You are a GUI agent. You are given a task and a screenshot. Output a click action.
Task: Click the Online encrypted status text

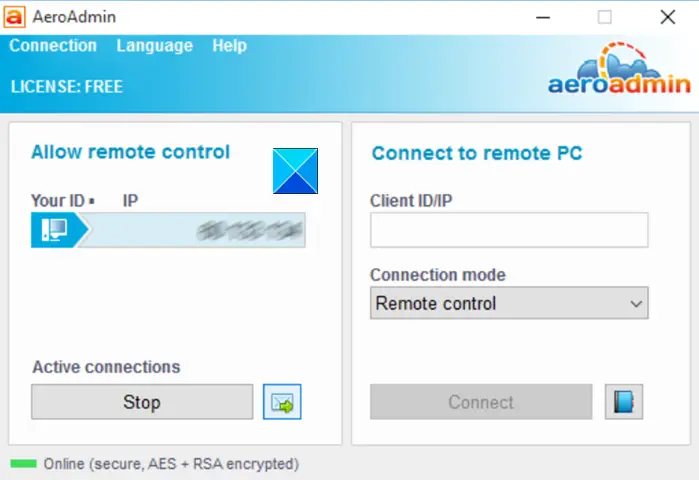tap(171, 464)
